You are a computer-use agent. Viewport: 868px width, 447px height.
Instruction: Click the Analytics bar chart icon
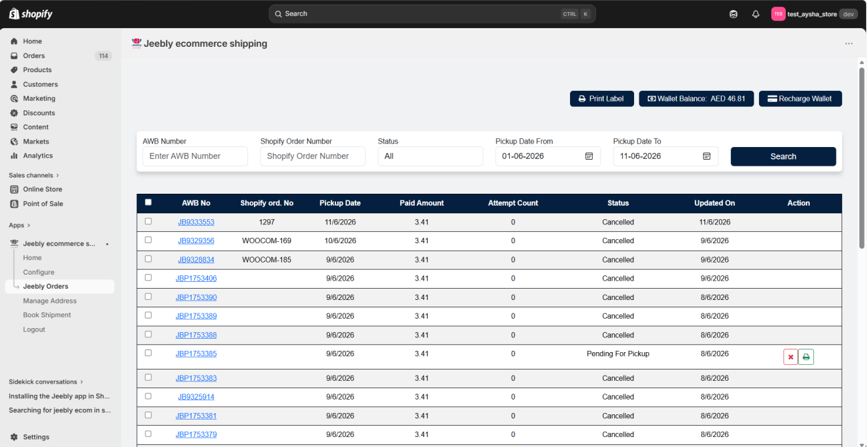tap(14, 156)
